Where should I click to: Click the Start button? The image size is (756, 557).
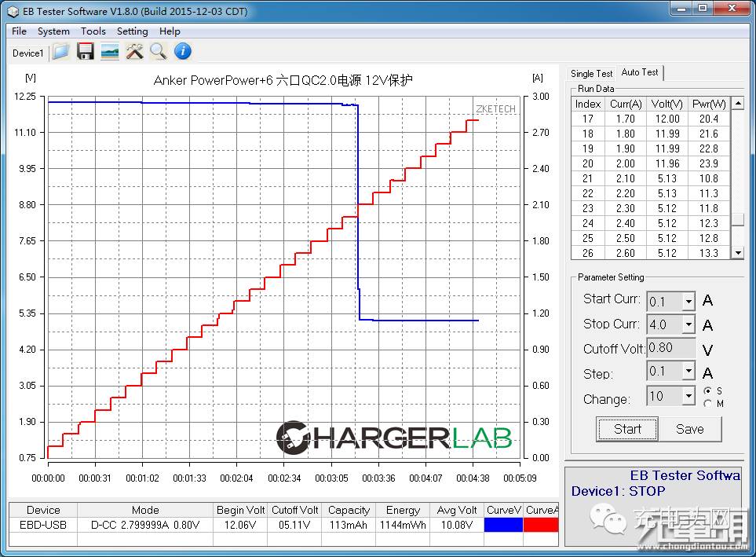[627, 429]
